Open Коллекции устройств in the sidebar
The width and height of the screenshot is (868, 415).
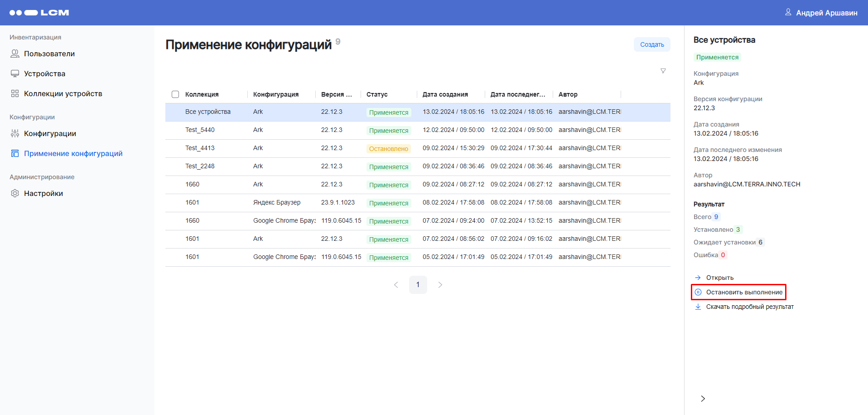coord(63,93)
